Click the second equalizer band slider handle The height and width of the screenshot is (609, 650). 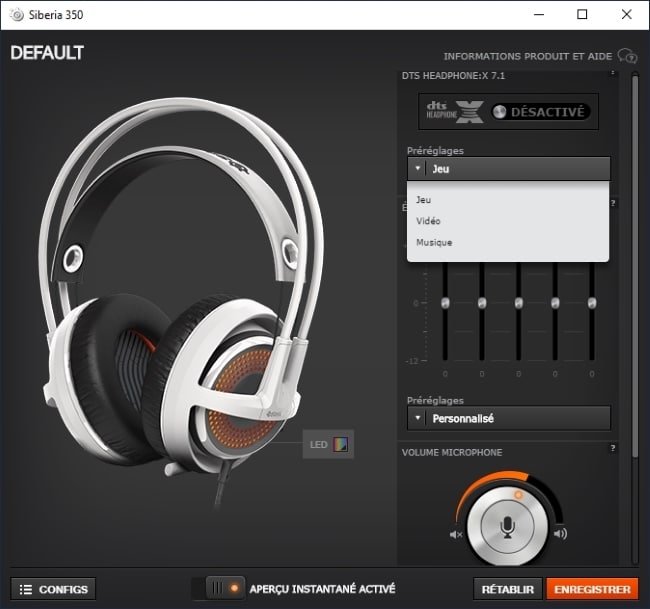[x=482, y=303]
